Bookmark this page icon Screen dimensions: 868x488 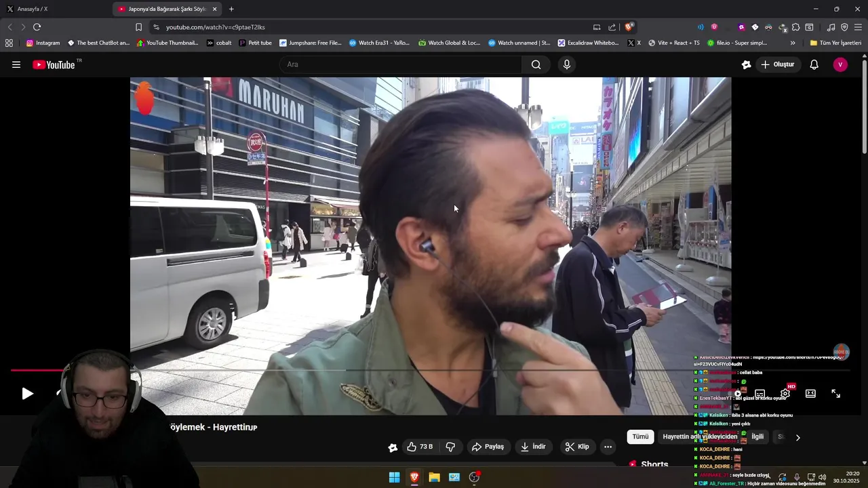(138, 27)
